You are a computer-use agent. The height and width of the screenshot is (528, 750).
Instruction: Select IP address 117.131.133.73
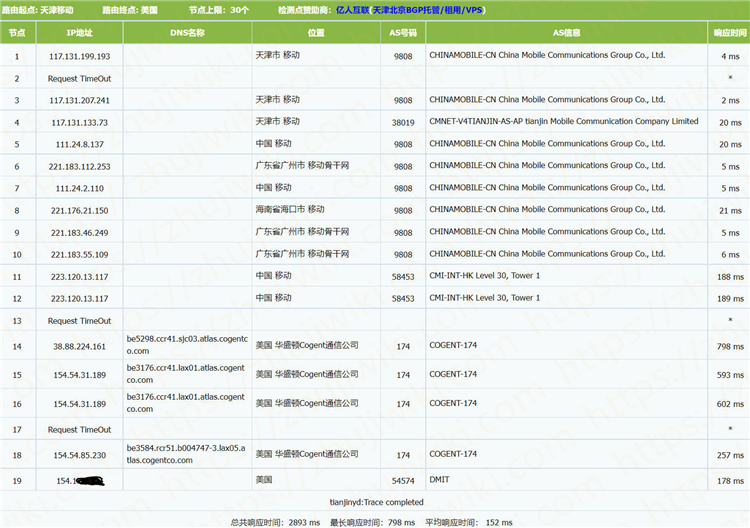[79, 122]
